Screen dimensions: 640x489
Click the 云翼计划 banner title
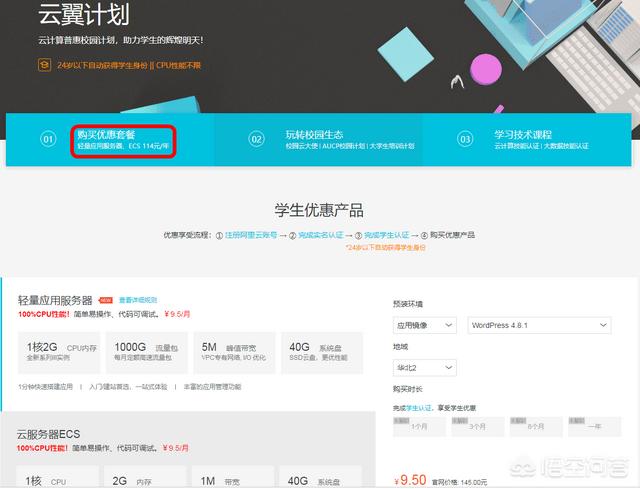84,13
